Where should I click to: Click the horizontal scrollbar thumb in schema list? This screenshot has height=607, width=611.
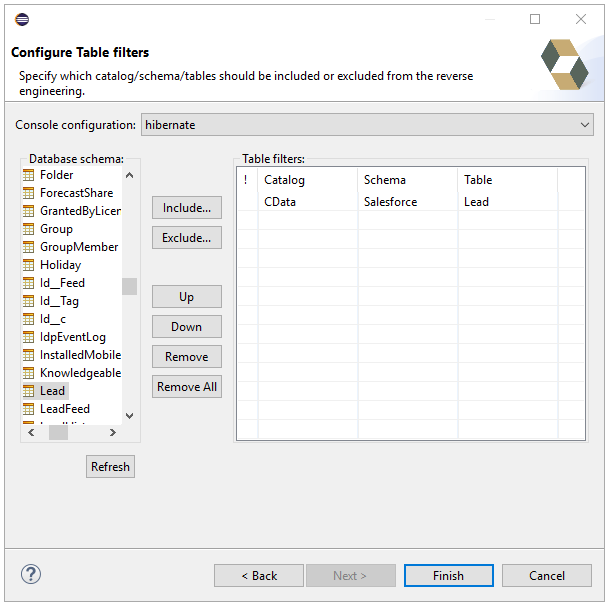[x=58, y=432]
